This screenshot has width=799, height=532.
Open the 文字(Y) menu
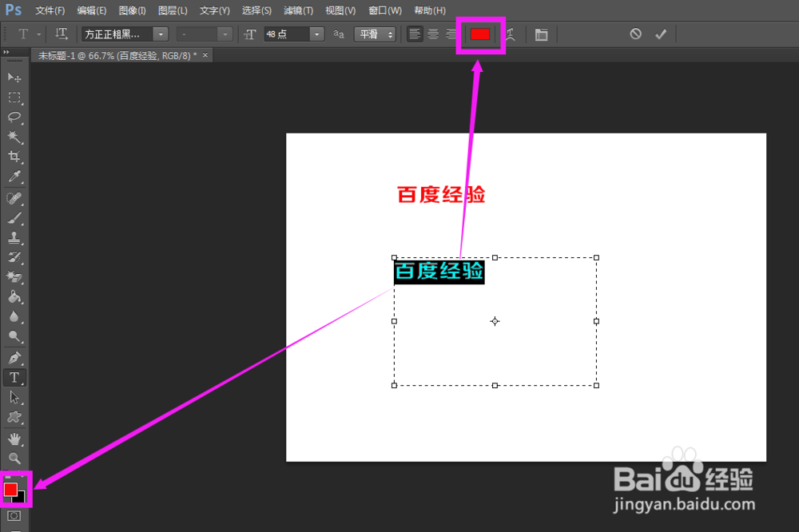[213, 10]
